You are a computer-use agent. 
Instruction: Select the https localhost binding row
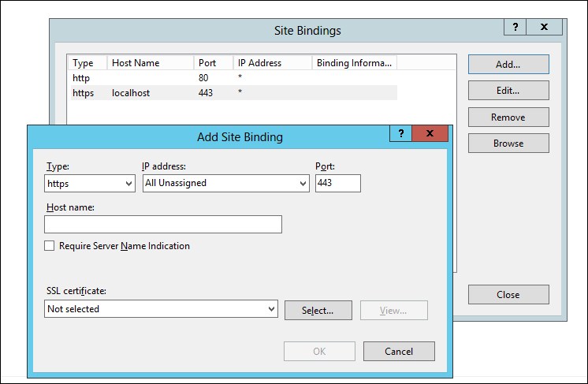tap(234, 93)
